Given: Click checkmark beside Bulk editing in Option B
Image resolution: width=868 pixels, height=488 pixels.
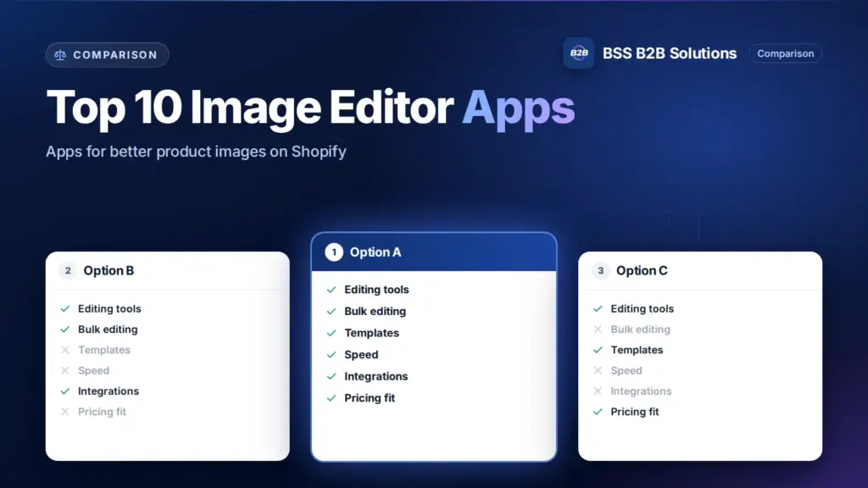Looking at the screenshot, I should pos(65,330).
